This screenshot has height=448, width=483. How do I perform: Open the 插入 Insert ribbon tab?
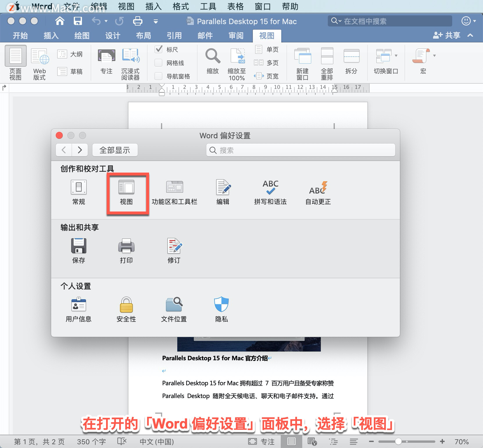[51, 36]
